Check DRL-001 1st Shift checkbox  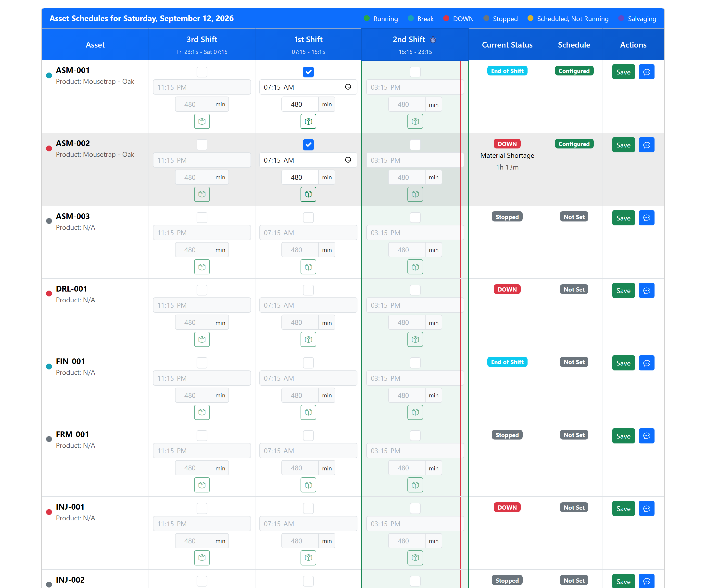click(308, 290)
